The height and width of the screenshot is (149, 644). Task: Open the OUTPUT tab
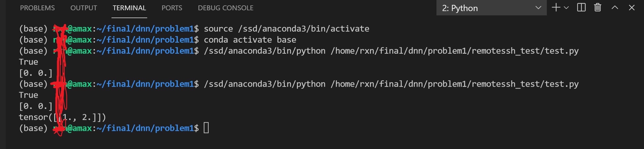pyautogui.click(x=84, y=8)
